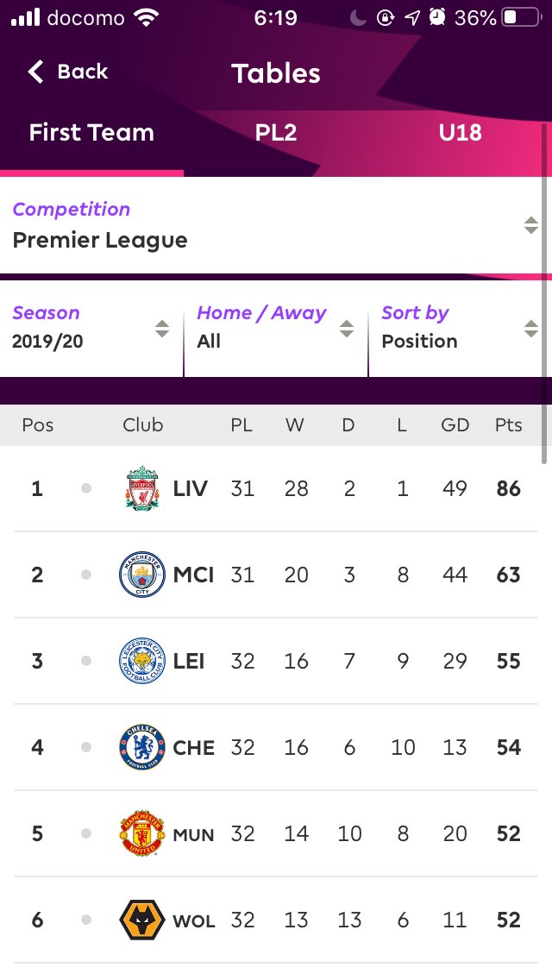
Task: Open the Wolves club crest
Action: pyautogui.click(x=142, y=920)
